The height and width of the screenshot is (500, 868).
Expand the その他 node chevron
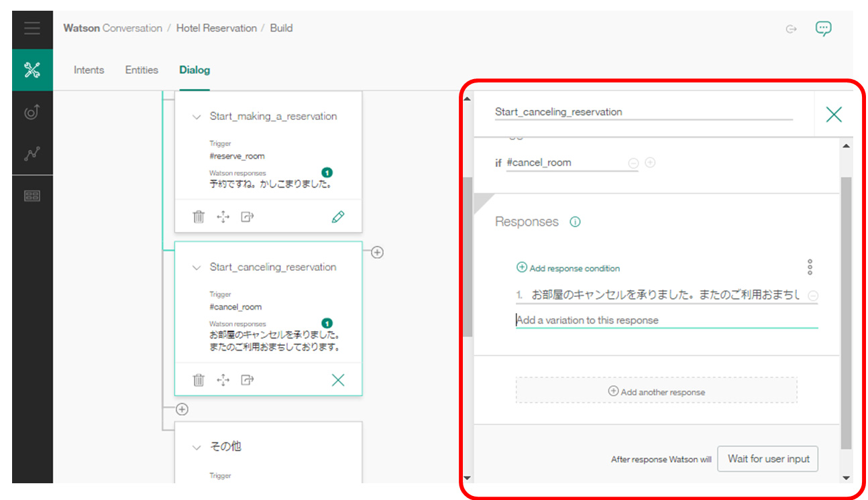(x=197, y=447)
